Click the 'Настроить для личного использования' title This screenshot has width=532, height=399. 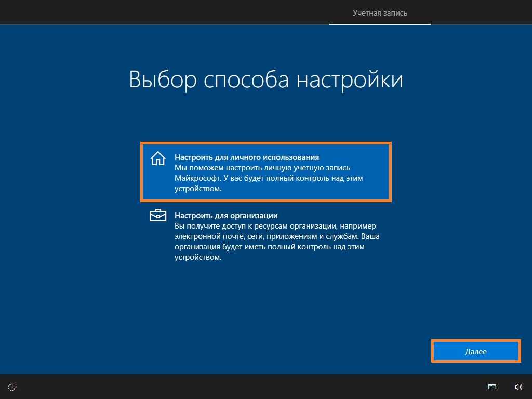click(x=246, y=157)
